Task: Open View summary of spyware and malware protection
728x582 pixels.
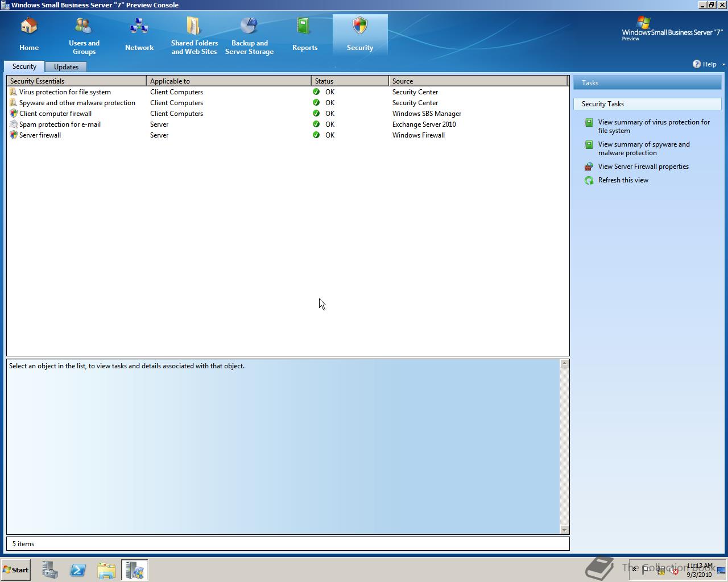Action: pos(644,148)
